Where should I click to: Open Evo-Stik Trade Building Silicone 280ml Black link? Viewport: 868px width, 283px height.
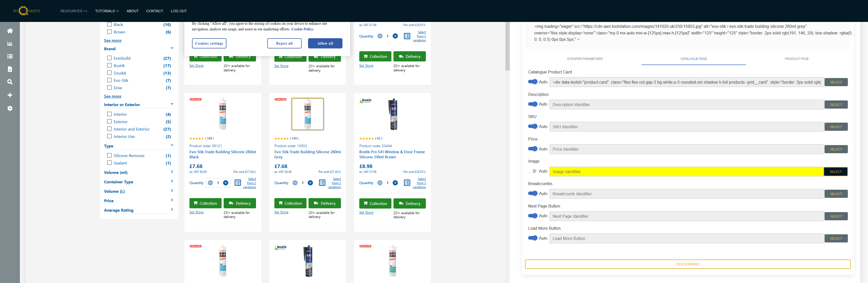click(222, 154)
